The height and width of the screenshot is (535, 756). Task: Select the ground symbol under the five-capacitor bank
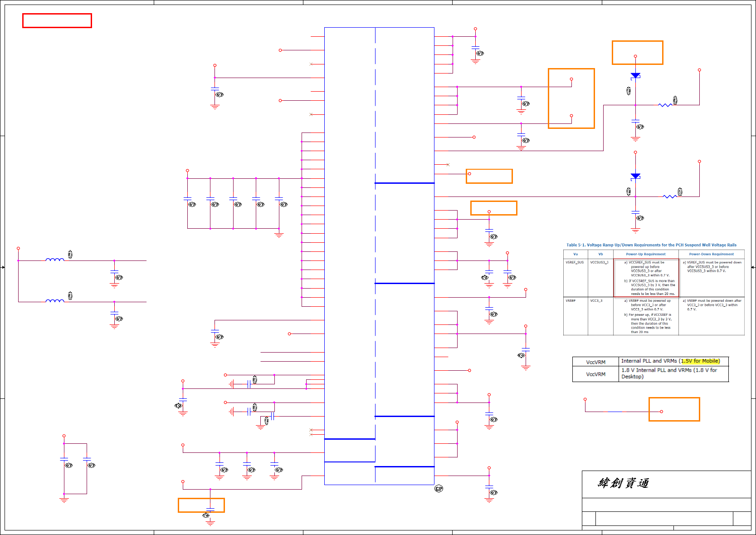point(279,235)
